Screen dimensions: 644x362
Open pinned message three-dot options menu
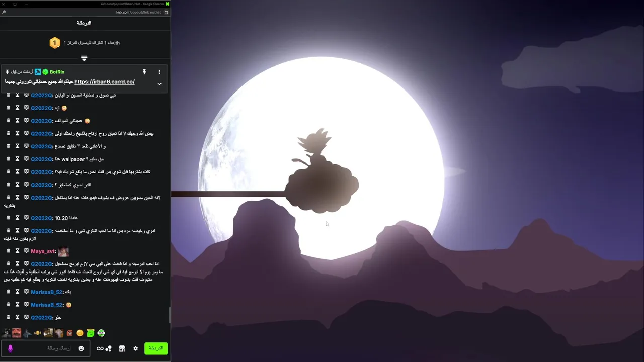(x=159, y=72)
